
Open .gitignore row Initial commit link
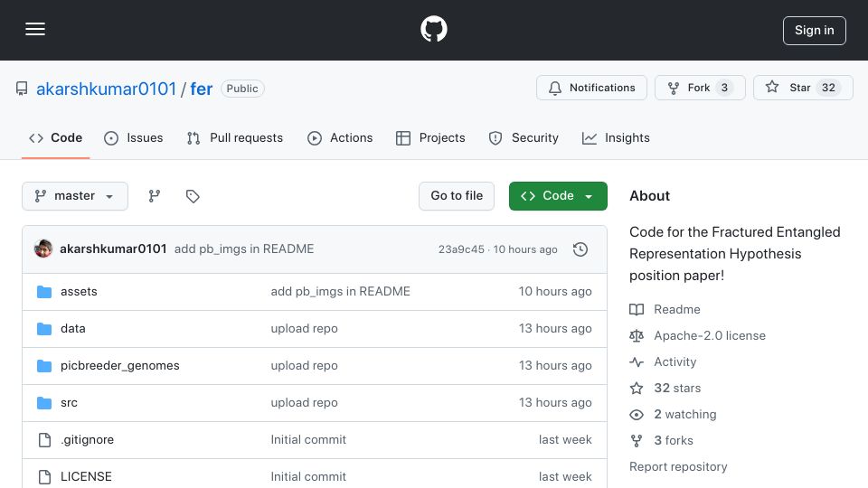308,440
